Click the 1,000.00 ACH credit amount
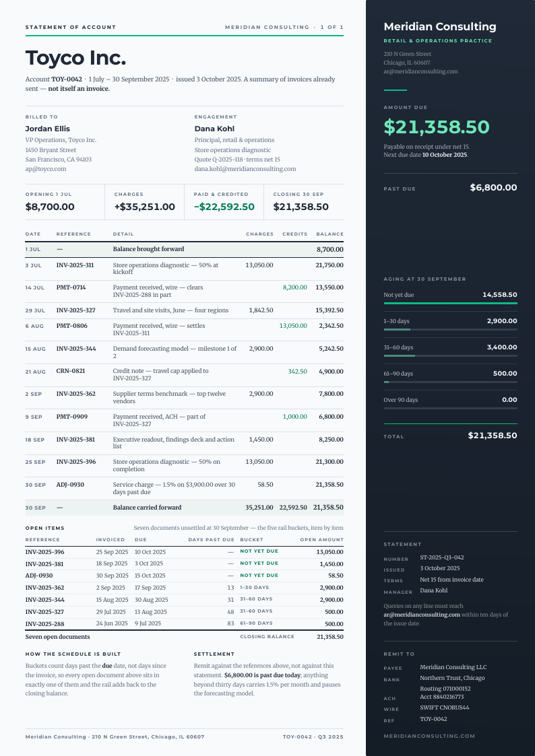The height and width of the screenshot is (756, 535). pyautogui.click(x=294, y=417)
